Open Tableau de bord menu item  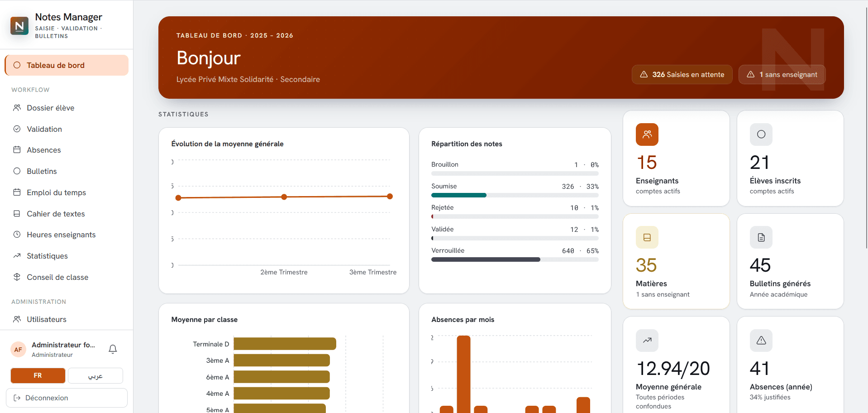click(67, 65)
